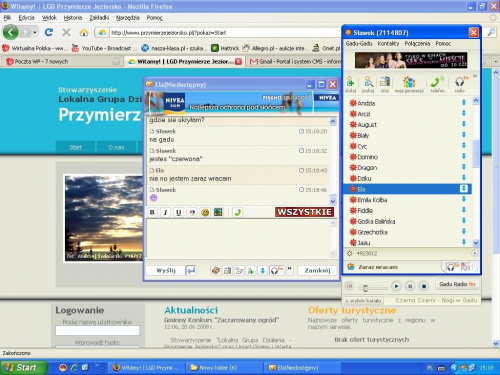The width and height of the screenshot is (500, 375).
Task: Select contact Andzia in the list
Action: point(407,103)
